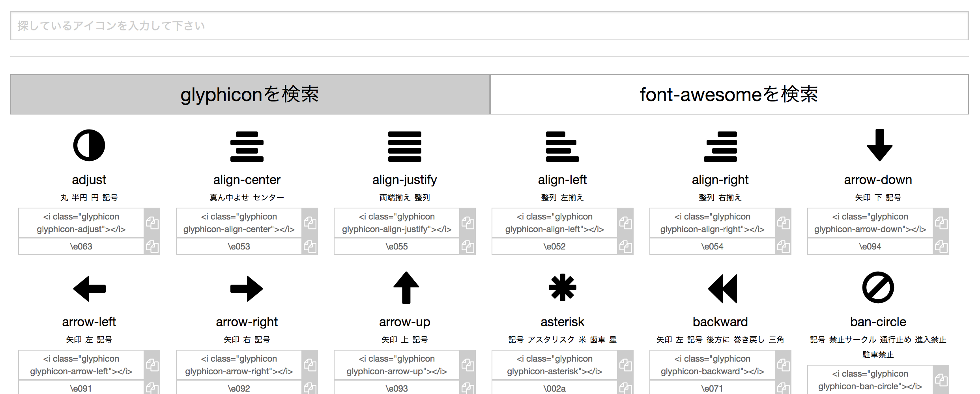Switch to the font-awesomeを検索 tab
This screenshot has width=980, height=394.
coord(729,94)
